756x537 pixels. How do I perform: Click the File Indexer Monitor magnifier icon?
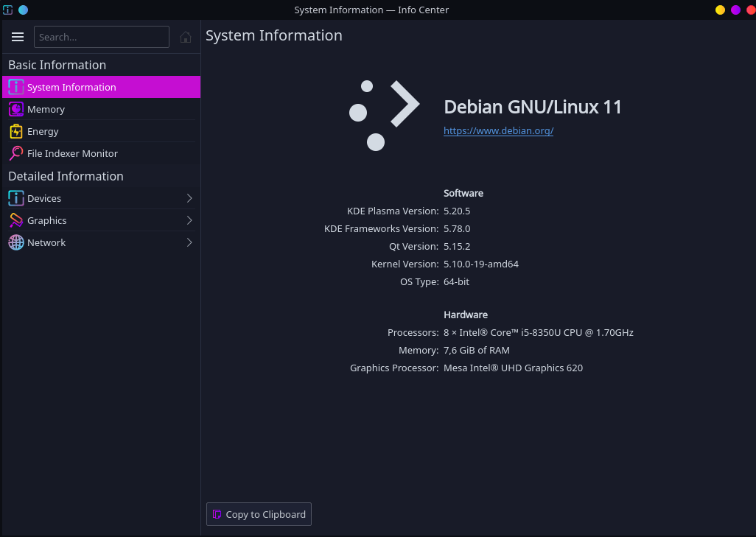click(x=16, y=153)
